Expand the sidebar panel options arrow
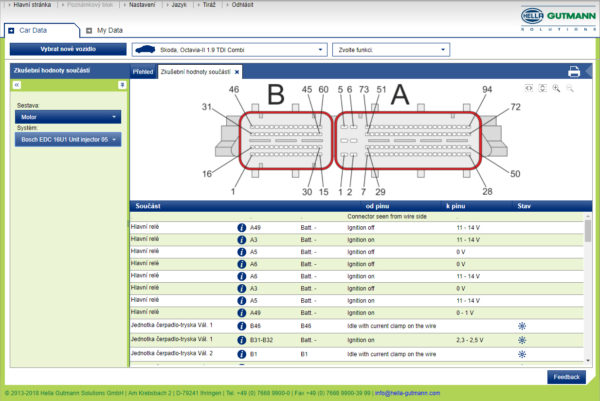The height and width of the screenshot is (401, 600). [122, 86]
